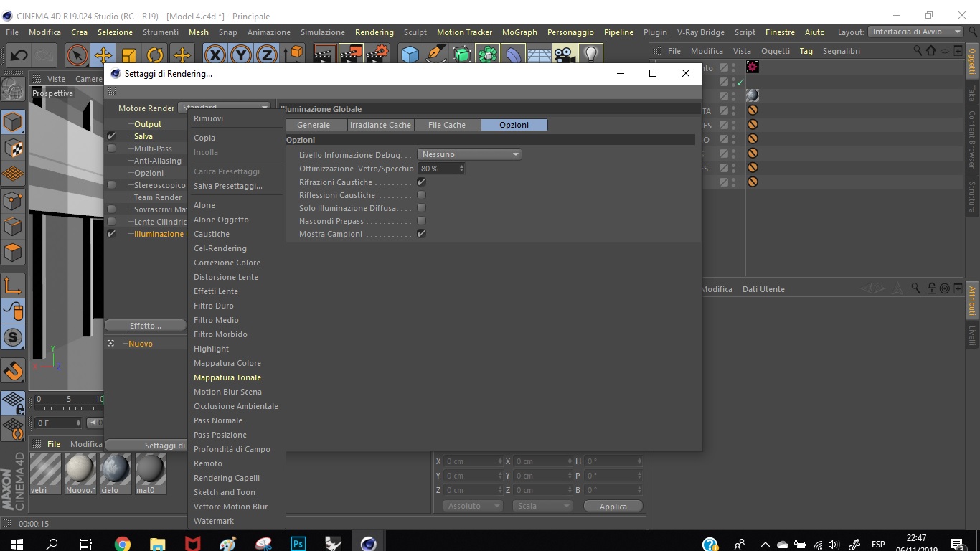Open the Layout Interfaccia di Avvio dropdown
980x551 pixels.
pyautogui.click(x=915, y=32)
